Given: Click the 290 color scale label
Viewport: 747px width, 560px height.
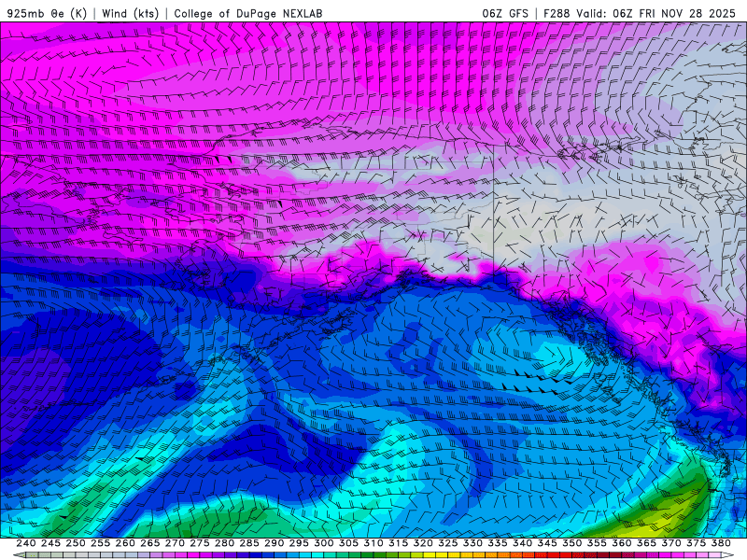Looking at the screenshot, I should pyautogui.click(x=274, y=543).
